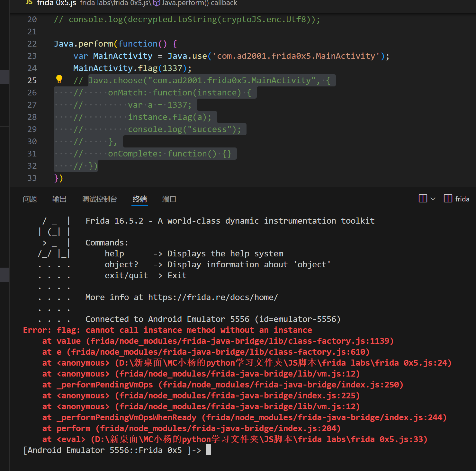Screen dimensions: 476x471
Task: Switch to the 输出 panel tab
Action: [59, 199]
